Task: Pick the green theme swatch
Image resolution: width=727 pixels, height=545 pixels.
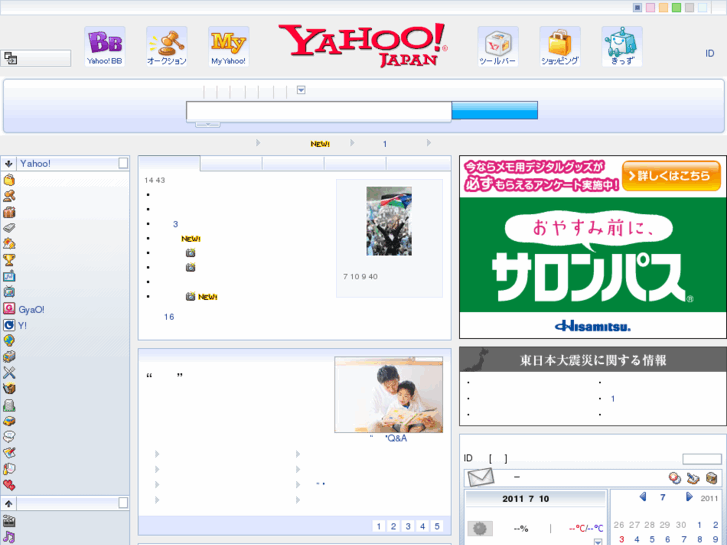Action: (x=676, y=7)
